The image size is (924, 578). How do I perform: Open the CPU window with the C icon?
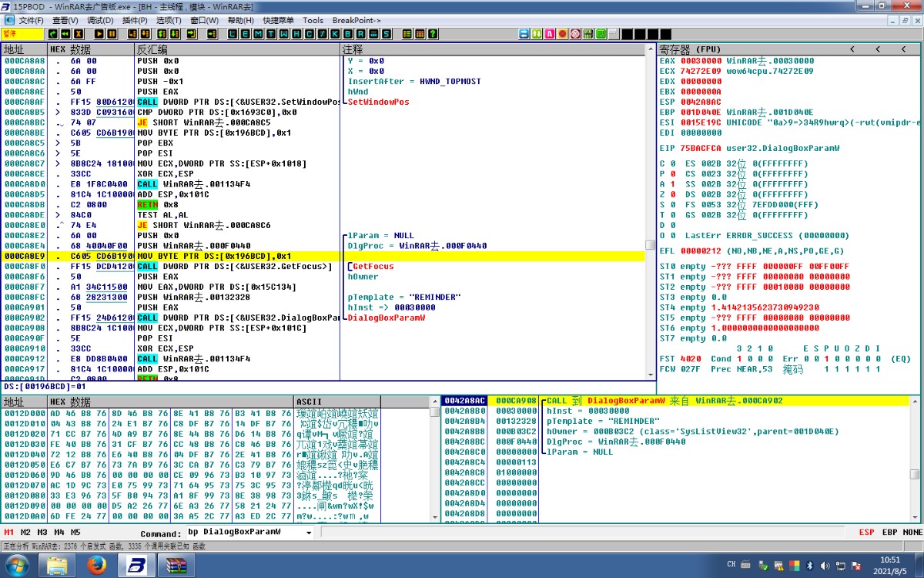(x=310, y=34)
